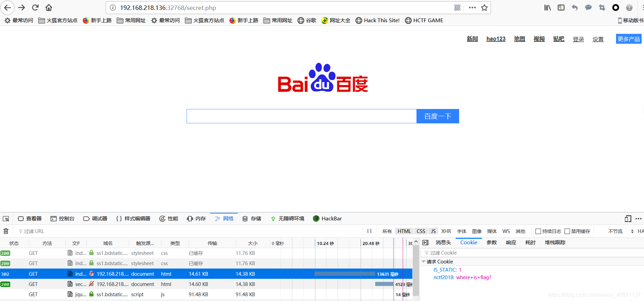Open responsive design mode
644x301 pixels.
click(628, 219)
